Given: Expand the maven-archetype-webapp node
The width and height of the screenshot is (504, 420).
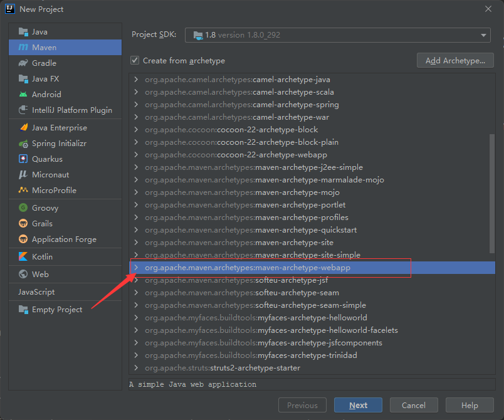Looking at the screenshot, I should pos(136,268).
